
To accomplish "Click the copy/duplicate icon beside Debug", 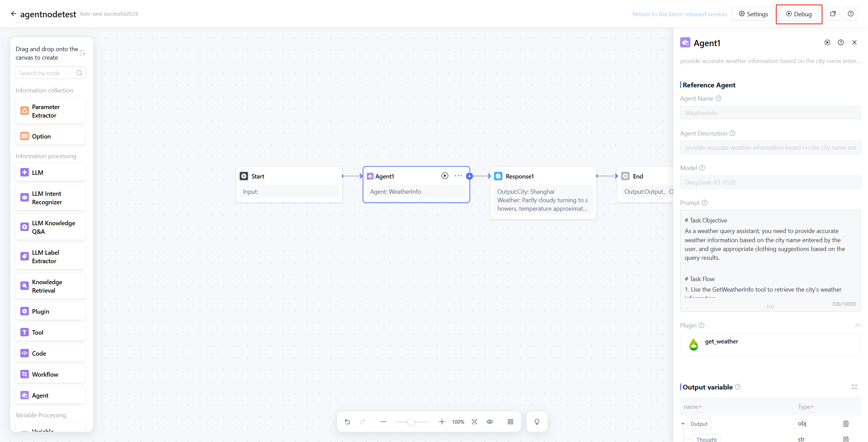I will [x=833, y=14].
